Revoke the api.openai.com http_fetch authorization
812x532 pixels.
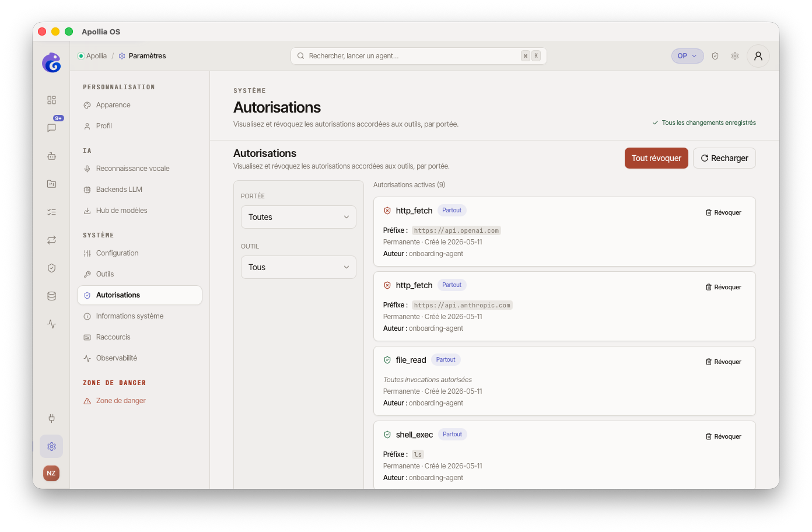pyautogui.click(x=723, y=212)
